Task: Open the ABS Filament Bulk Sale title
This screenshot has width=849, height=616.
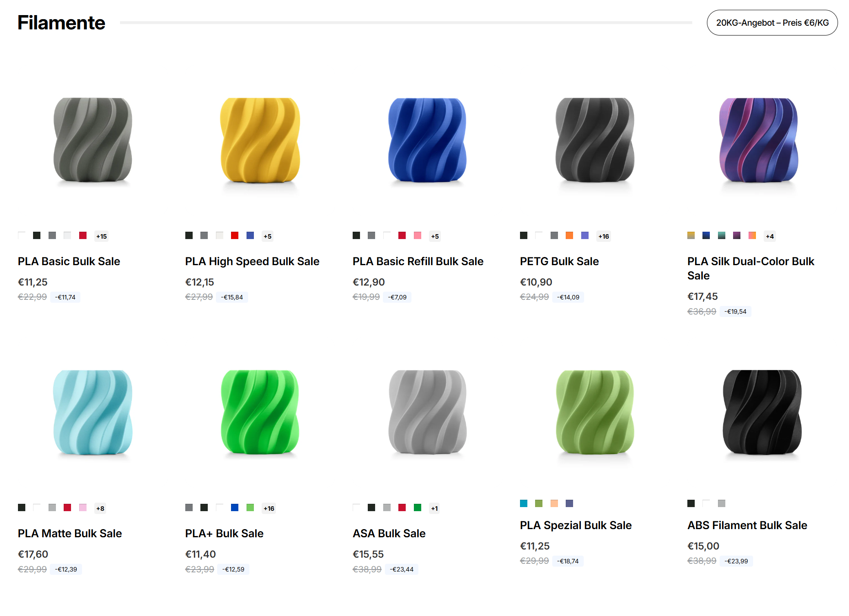Action: [747, 525]
